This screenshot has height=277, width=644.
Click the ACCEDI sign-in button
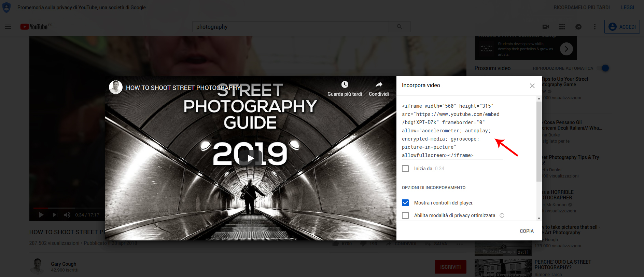tap(622, 27)
